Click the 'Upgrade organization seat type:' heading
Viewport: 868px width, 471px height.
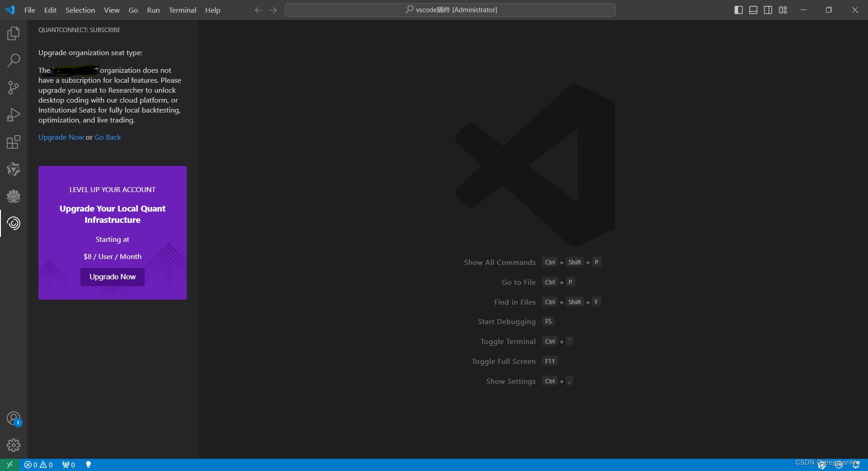click(x=90, y=53)
